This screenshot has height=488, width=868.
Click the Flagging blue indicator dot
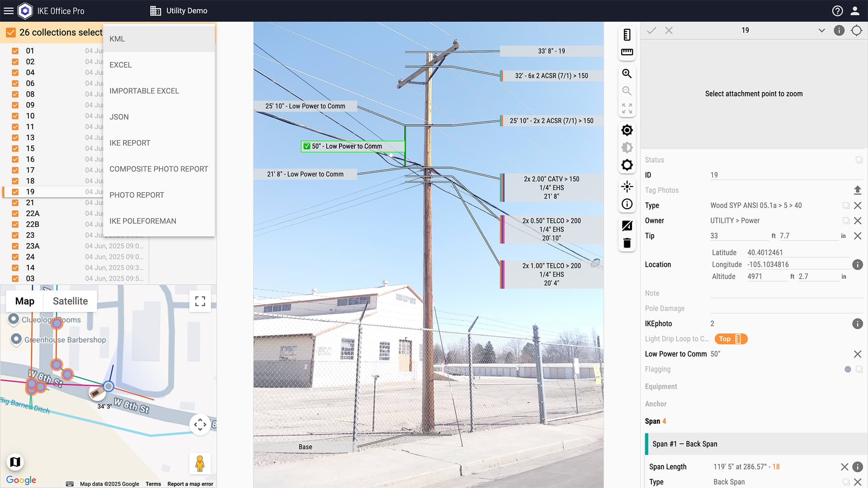[x=848, y=369]
